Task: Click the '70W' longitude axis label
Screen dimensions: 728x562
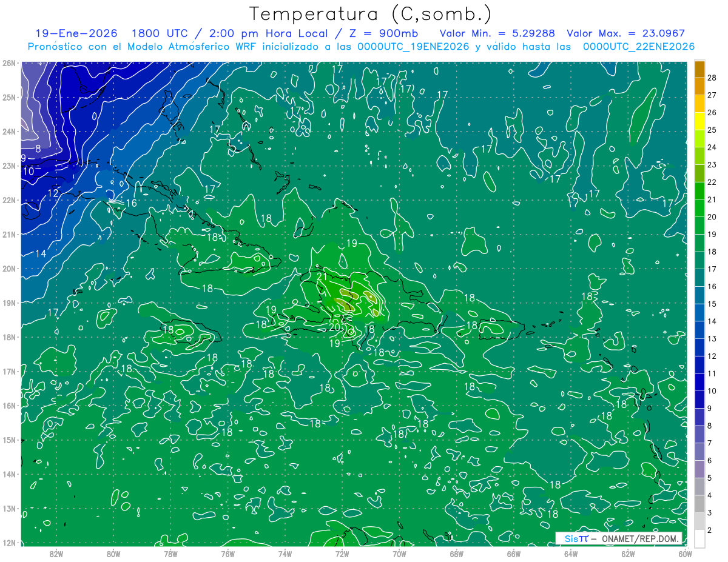Action: pos(399,554)
